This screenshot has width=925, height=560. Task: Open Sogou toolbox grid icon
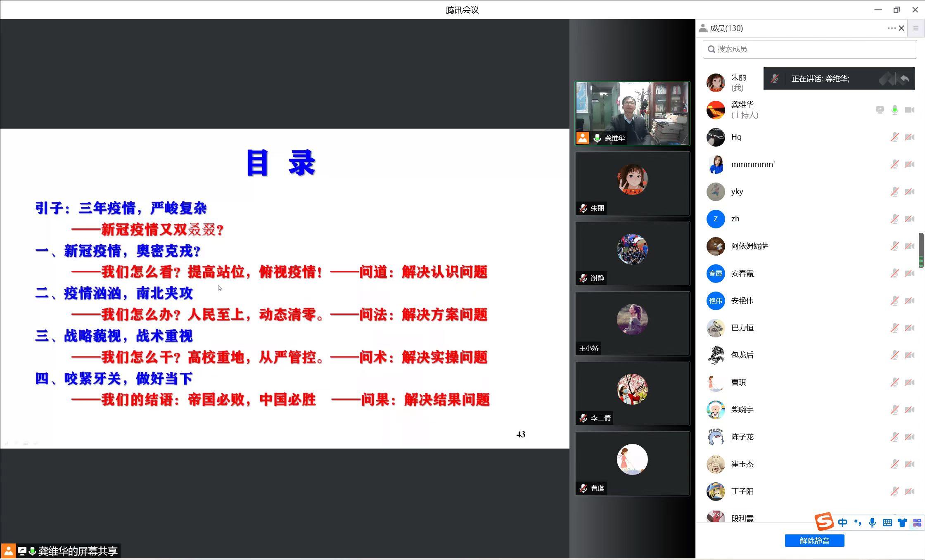coord(917,523)
